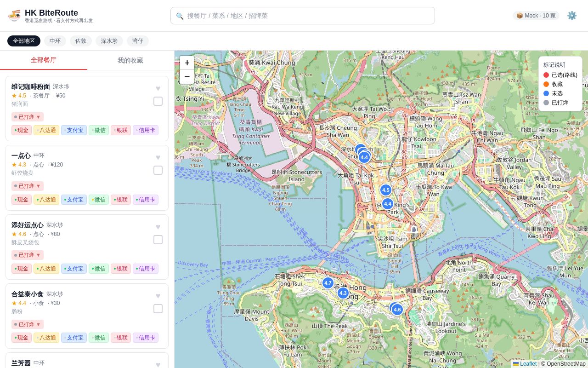Screen dimensions: 588x368
Task: Add 维记咖啡粉面 to route via checkbox
Action: pos(158,101)
